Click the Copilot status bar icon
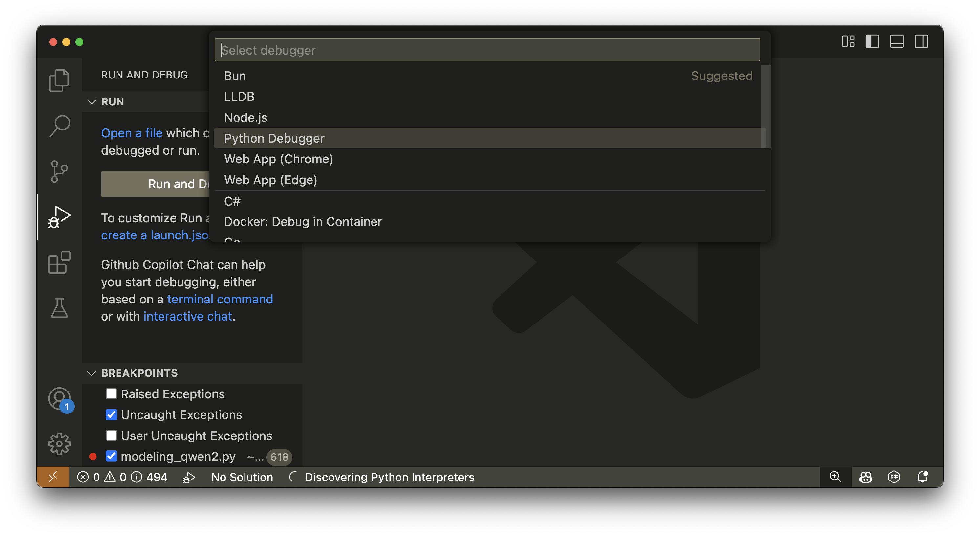The height and width of the screenshot is (536, 980). 865,477
